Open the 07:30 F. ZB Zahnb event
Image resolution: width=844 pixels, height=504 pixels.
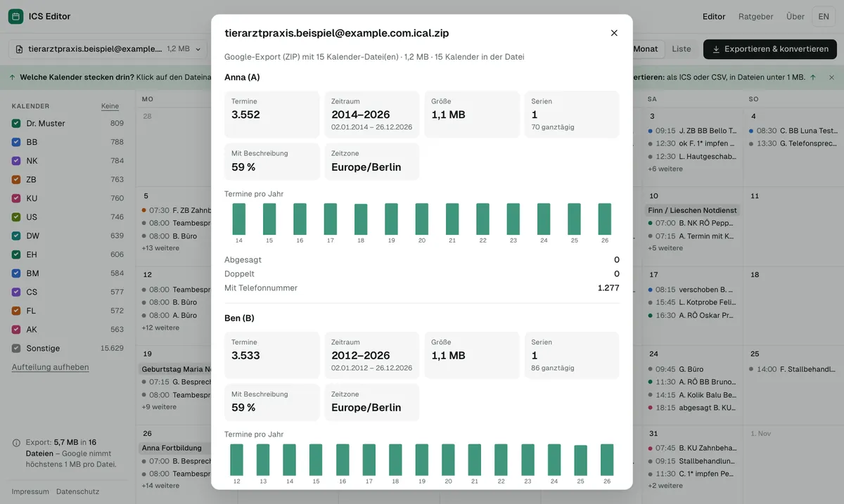pyautogui.click(x=175, y=210)
